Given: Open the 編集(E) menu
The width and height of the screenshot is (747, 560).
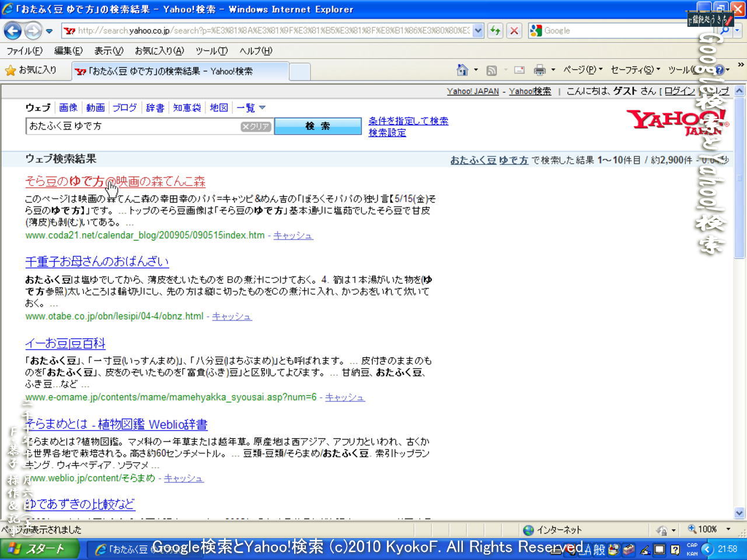Looking at the screenshot, I should click(68, 51).
